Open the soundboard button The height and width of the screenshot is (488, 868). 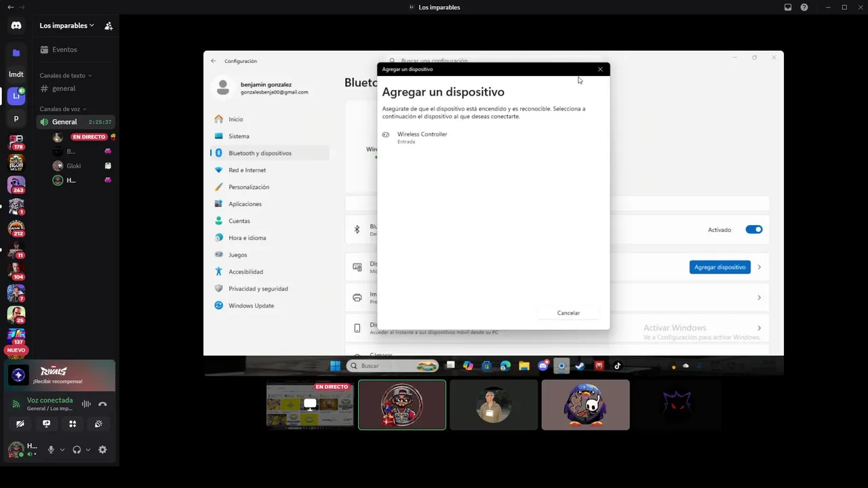pyautogui.click(x=99, y=424)
